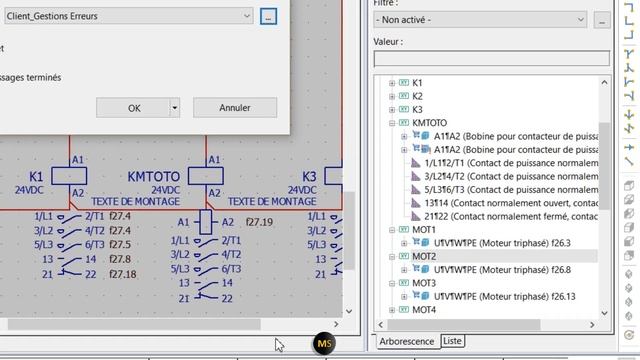640x360 pixels.
Task: Insert an interruption point arrow symbol
Action: tap(629, 147)
